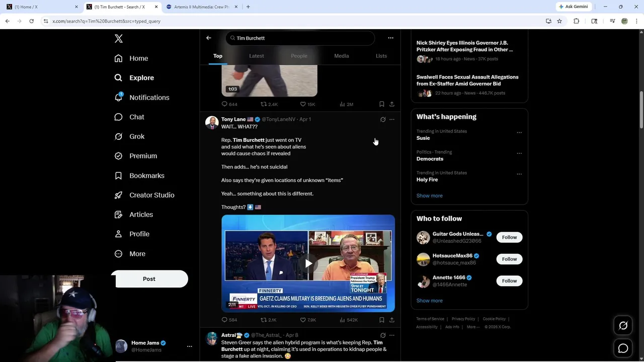Open Premium in the sidebar
The image size is (644, 362).
[x=135, y=156]
